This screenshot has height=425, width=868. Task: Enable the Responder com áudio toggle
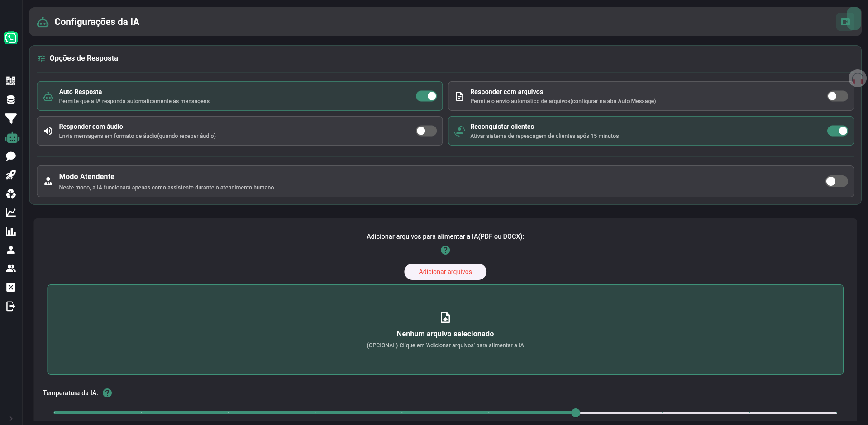pos(426,131)
